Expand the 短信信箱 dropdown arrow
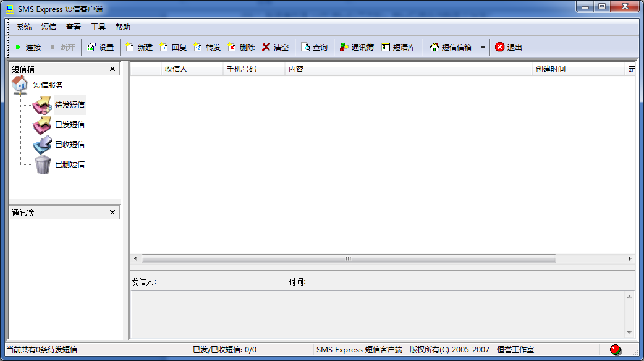Screen dimensions: 644x361 point(483,48)
